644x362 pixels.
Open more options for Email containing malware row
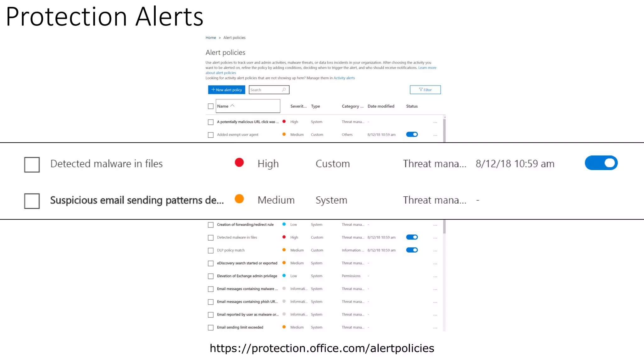435,289
